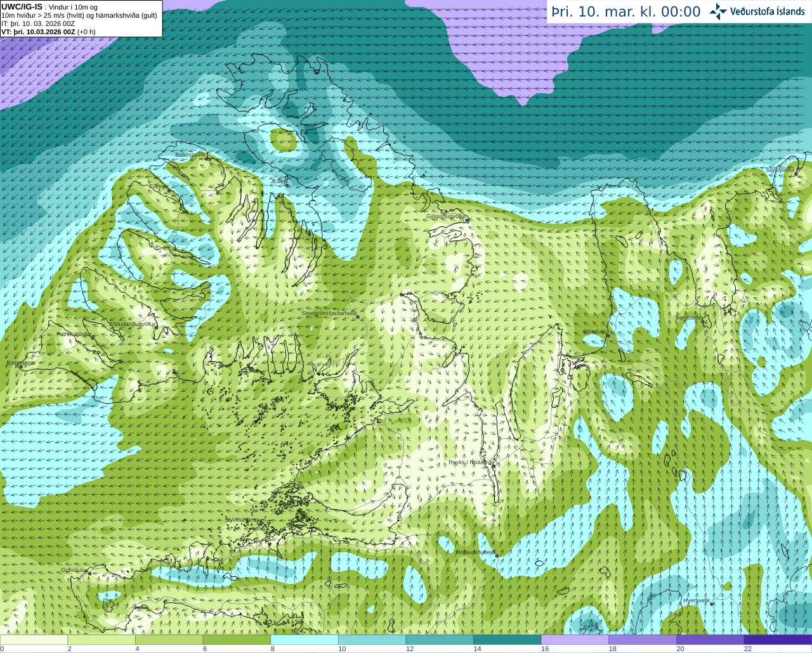The image size is (812, 653).
Task: Select the Bíldudalsflugvöllur station label
Action: [132, 323]
